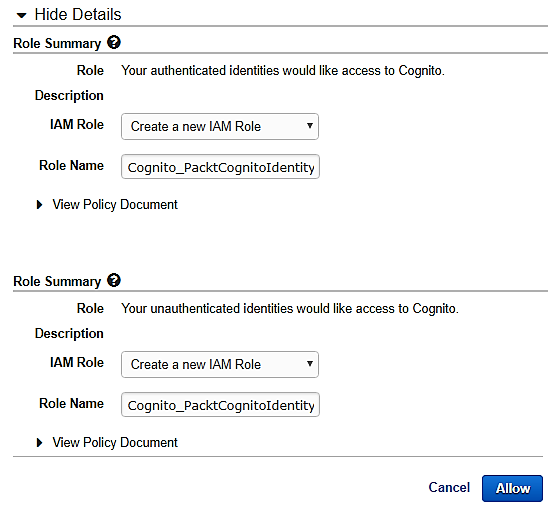Focus the unauthenticated Role Name text field

coord(220,404)
